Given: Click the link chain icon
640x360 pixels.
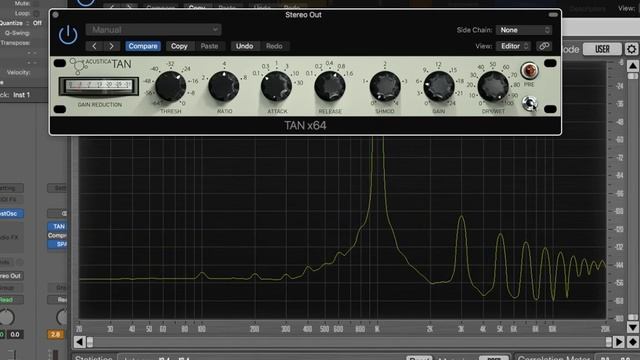Looking at the screenshot, I should click(544, 46).
